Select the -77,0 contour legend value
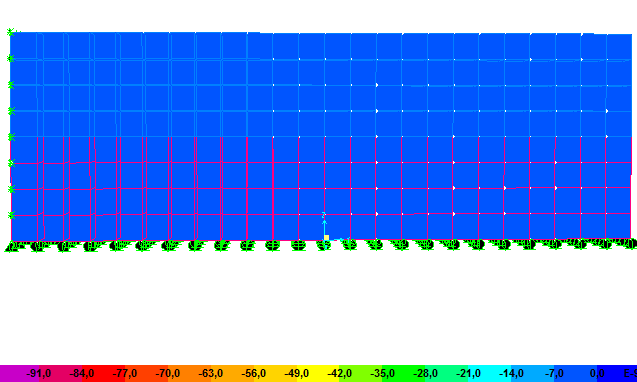This screenshot has height=382, width=637. coord(124,373)
